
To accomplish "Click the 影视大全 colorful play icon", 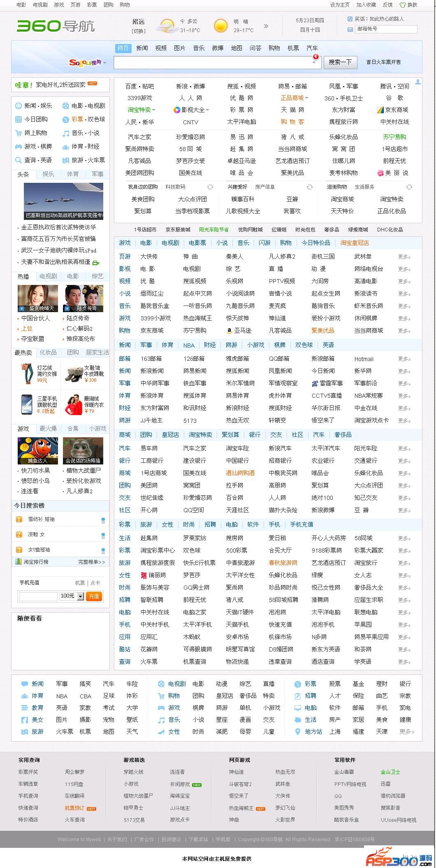I will 177,110.
